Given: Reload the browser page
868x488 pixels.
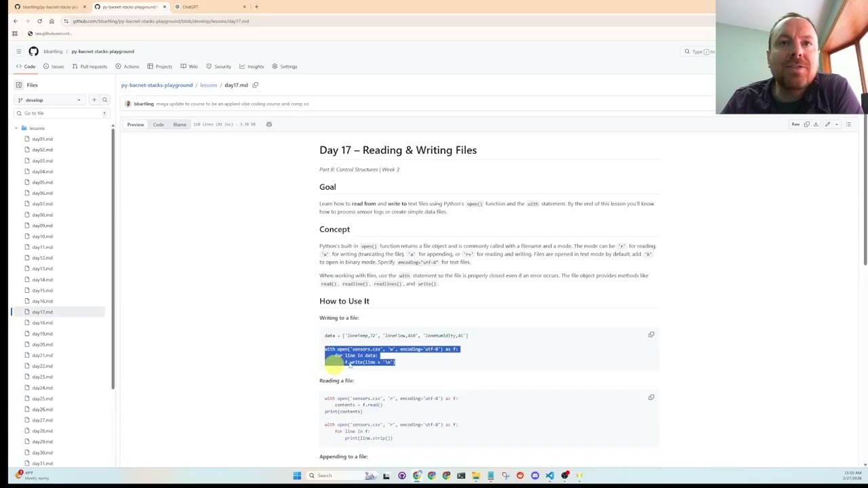Looking at the screenshot, I should [39, 21].
